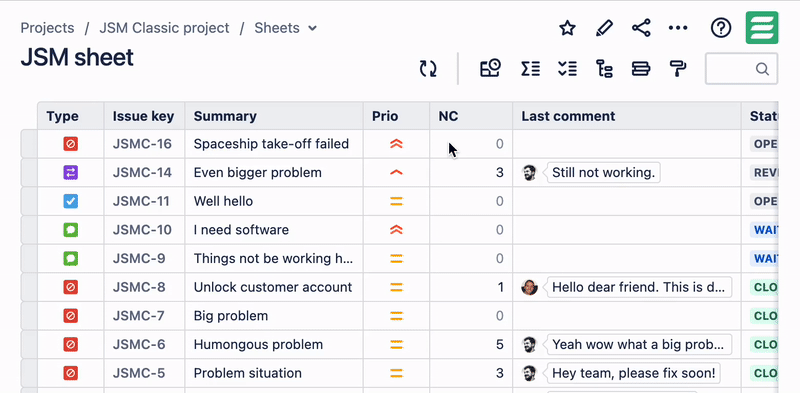Click incident icon for JSMC-8
Image resolution: width=800 pixels, height=393 pixels.
pos(70,287)
